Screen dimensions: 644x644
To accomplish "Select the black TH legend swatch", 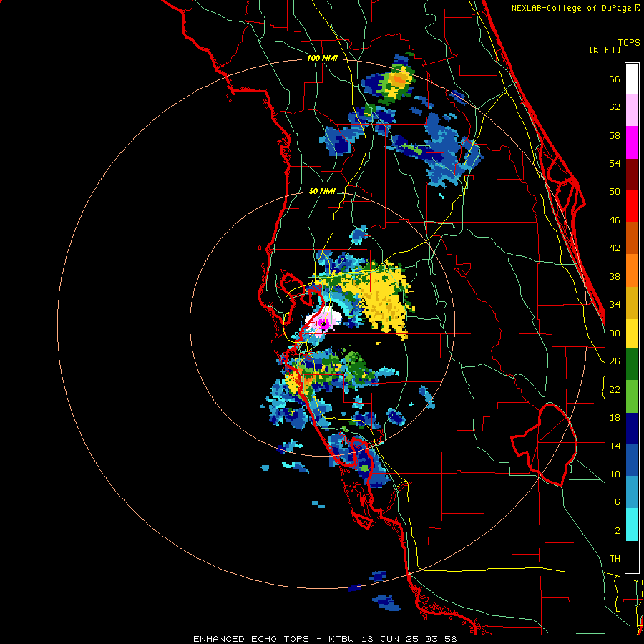I will [x=632, y=557].
